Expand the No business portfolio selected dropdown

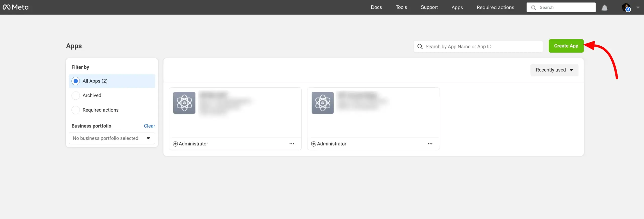(x=112, y=138)
